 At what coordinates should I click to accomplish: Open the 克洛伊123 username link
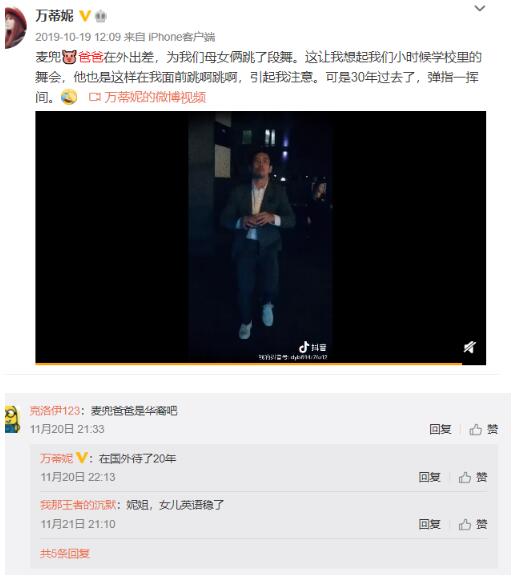coord(54,411)
